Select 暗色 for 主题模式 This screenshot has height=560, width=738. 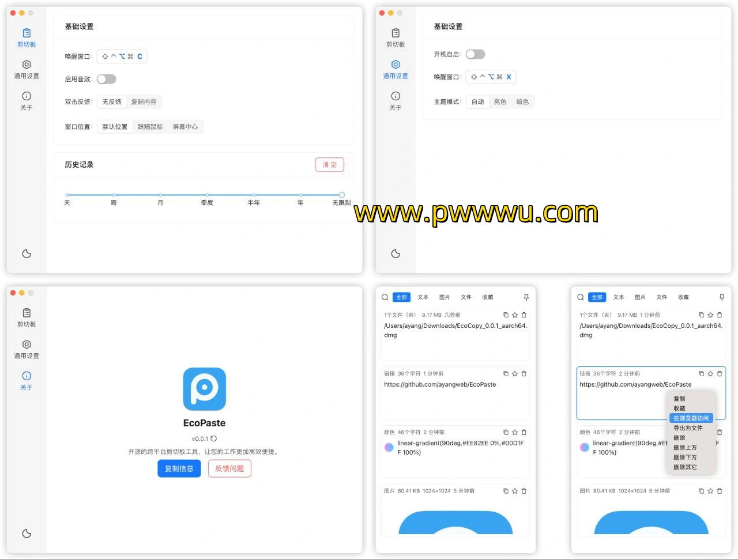point(522,102)
